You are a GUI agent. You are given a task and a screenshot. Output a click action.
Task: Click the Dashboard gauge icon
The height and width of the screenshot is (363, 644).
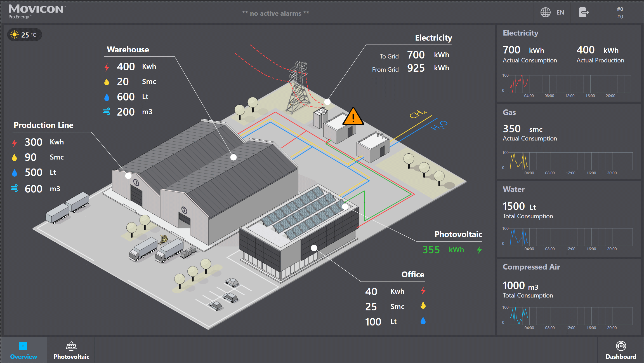(621, 345)
